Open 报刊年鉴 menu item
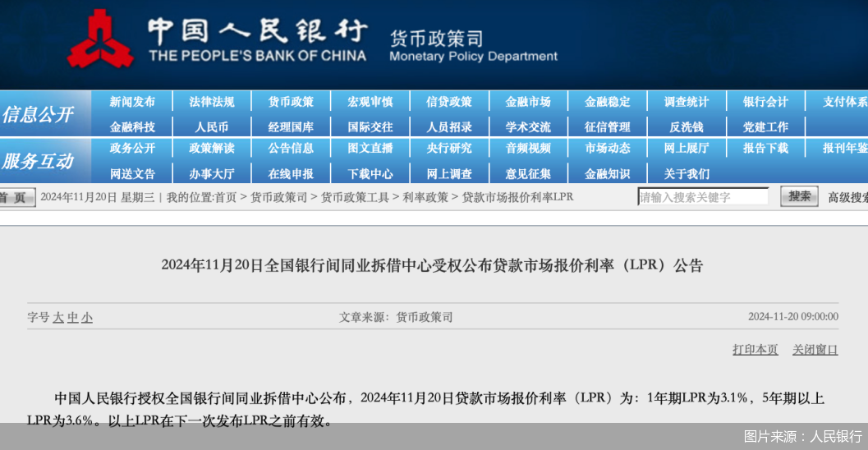 (845, 149)
